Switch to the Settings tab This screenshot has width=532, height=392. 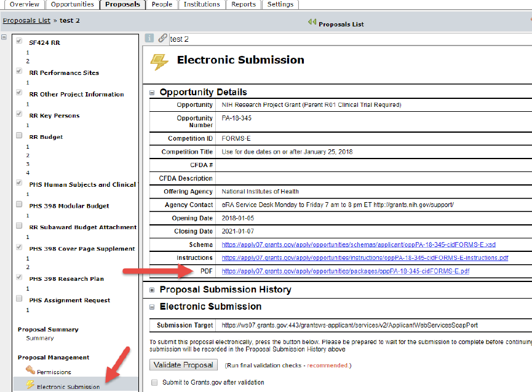[x=280, y=4]
